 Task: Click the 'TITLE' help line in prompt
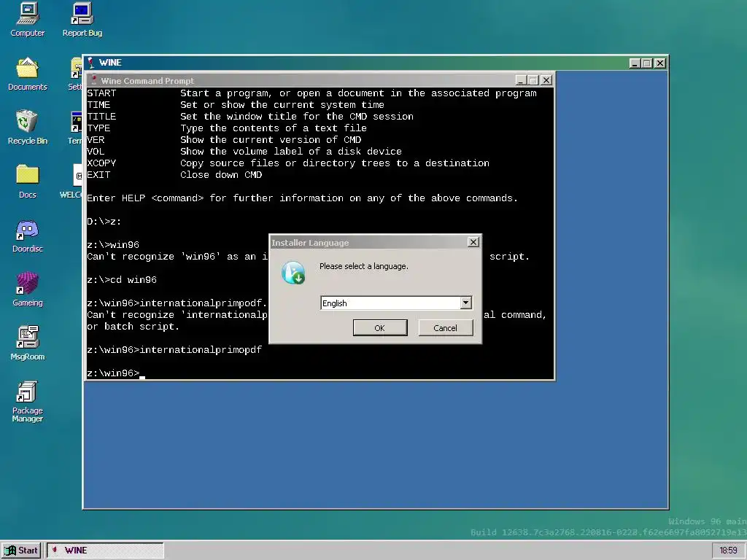pos(250,116)
